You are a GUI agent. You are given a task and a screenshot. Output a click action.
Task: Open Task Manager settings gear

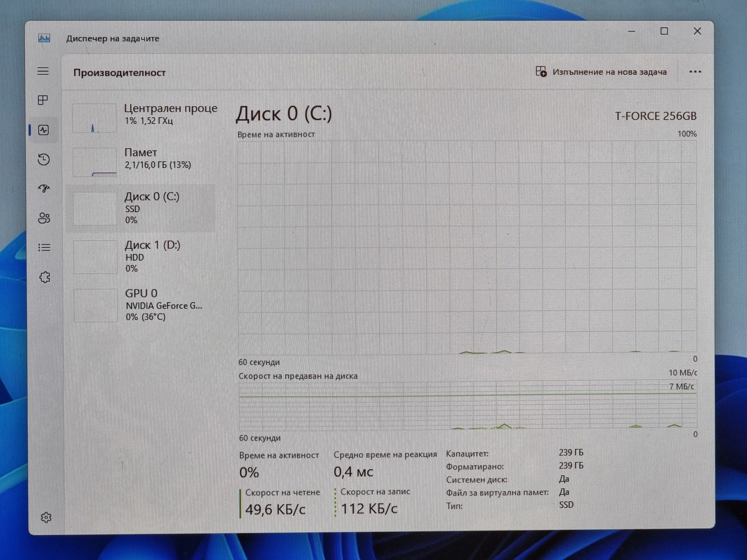pos(46,517)
